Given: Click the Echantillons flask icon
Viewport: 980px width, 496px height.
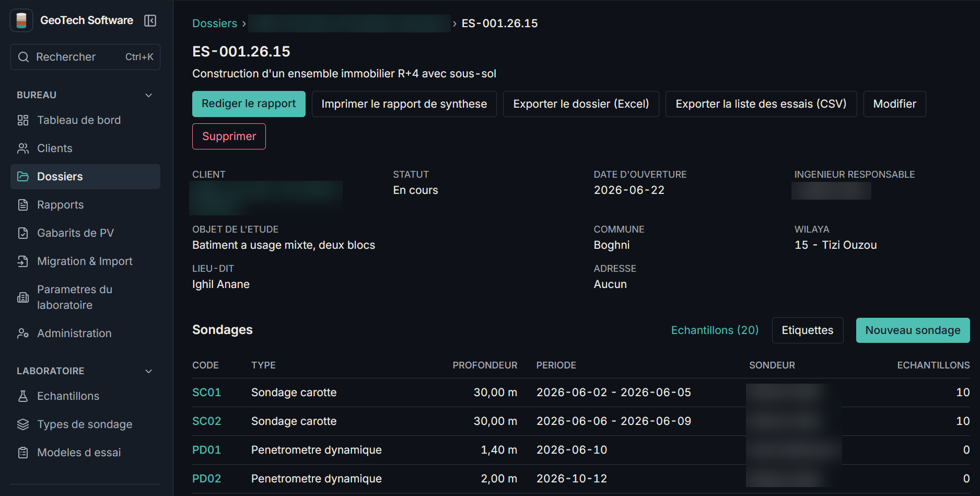Looking at the screenshot, I should 23,396.
